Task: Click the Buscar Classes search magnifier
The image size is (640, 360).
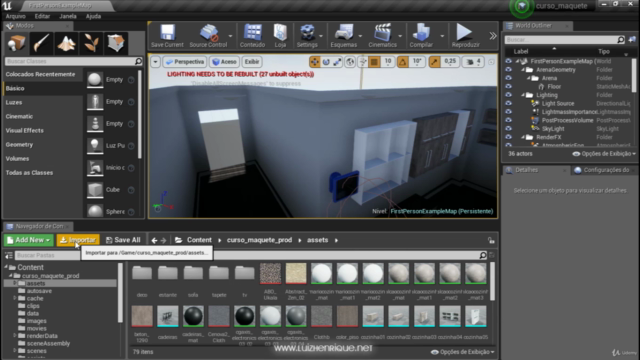Action: pyautogui.click(x=138, y=61)
